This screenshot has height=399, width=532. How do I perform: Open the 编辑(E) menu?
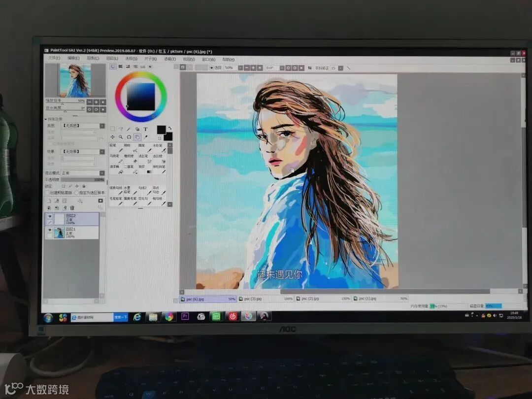(x=73, y=58)
